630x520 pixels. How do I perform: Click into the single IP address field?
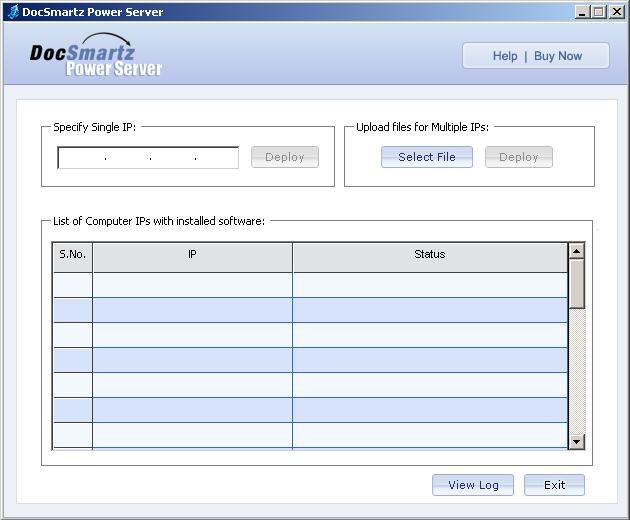pos(148,158)
